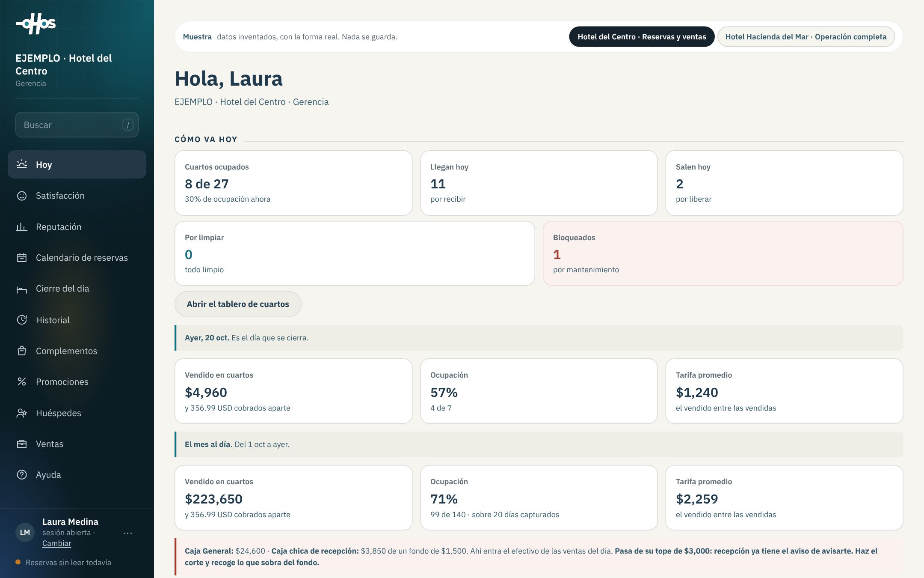Click the 71% monthly Ocupación value
924x578 pixels.
[444, 499]
